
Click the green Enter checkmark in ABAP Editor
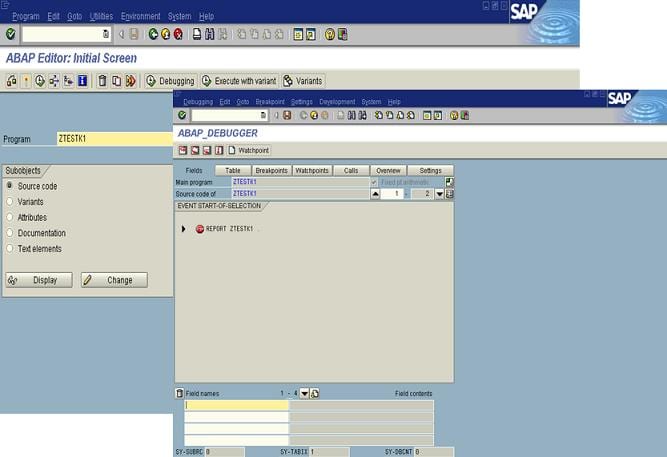point(11,34)
